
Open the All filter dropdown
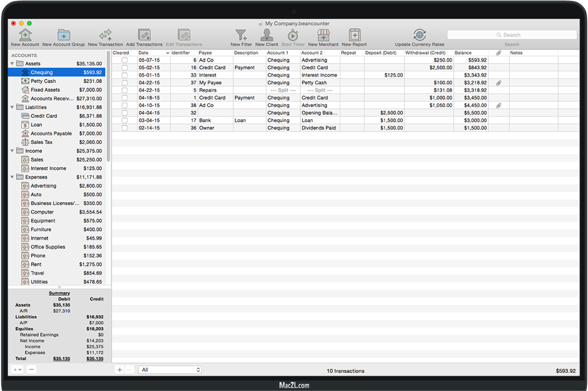[170, 370]
